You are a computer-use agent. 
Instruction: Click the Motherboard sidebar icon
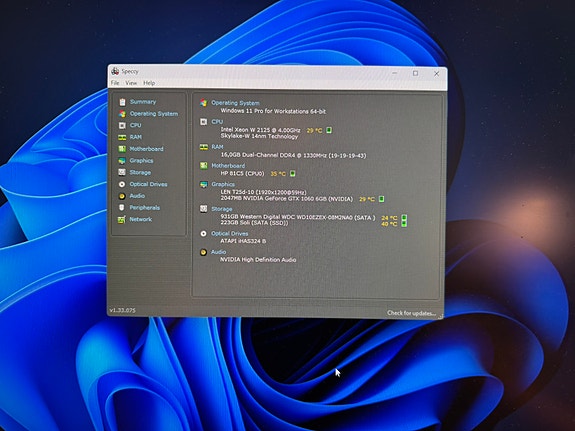pyautogui.click(x=122, y=149)
